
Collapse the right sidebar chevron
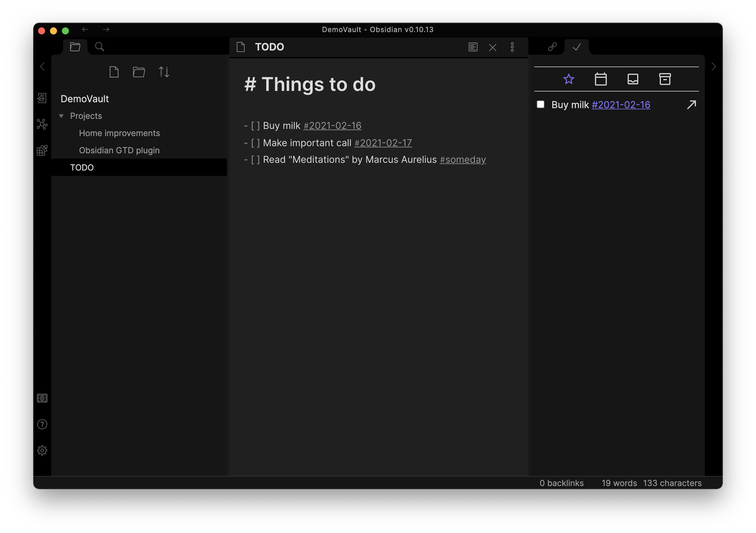714,67
